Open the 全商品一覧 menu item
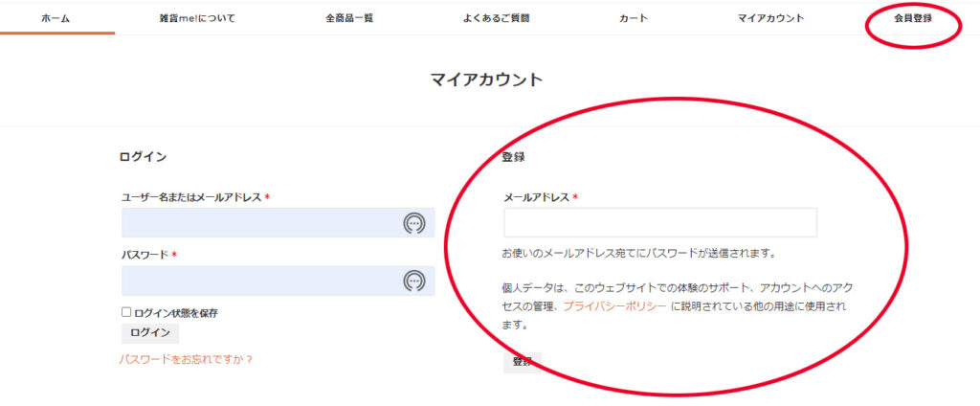The height and width of the screenshot is (406, 980). pyautogui.click(x=348, y=18)
